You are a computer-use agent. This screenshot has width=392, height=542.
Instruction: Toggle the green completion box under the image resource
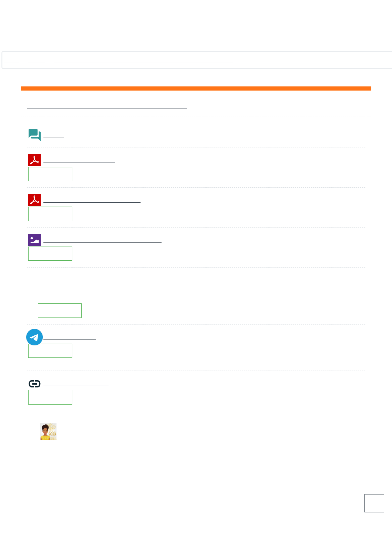(x=50, y=254)
